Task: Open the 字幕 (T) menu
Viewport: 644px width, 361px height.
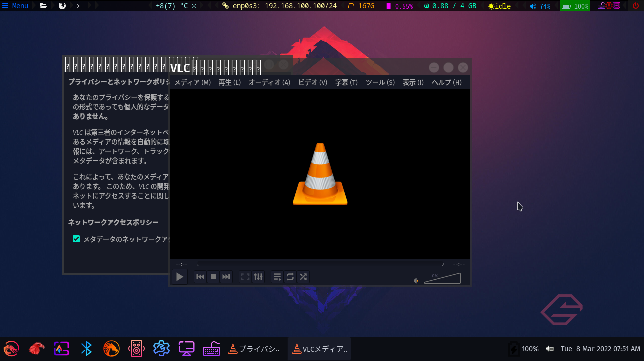Action: [x=346, y=82]
